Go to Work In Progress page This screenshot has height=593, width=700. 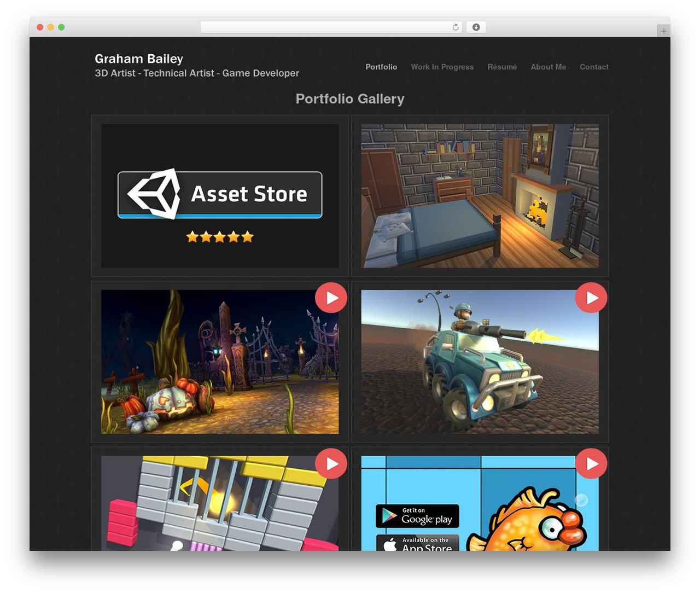(442, 67)
